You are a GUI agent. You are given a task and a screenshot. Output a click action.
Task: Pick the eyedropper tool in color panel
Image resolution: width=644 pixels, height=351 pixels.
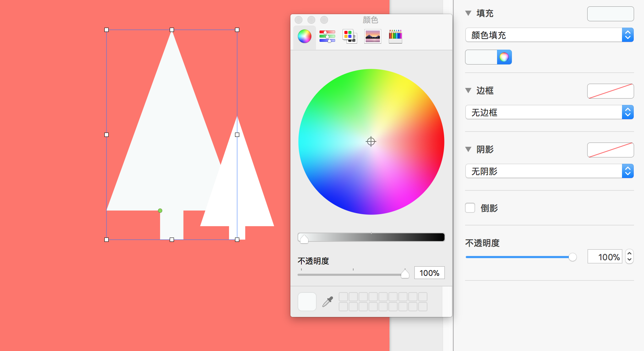[327, 302]
